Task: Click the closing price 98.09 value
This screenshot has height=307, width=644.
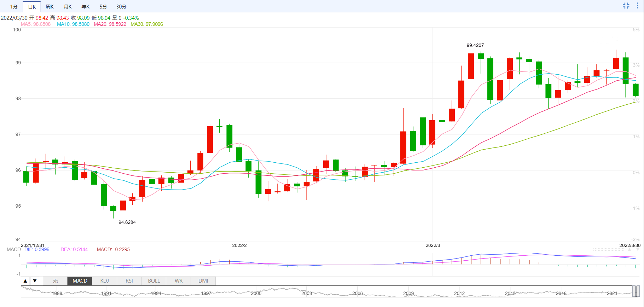Action: [83, 18]
